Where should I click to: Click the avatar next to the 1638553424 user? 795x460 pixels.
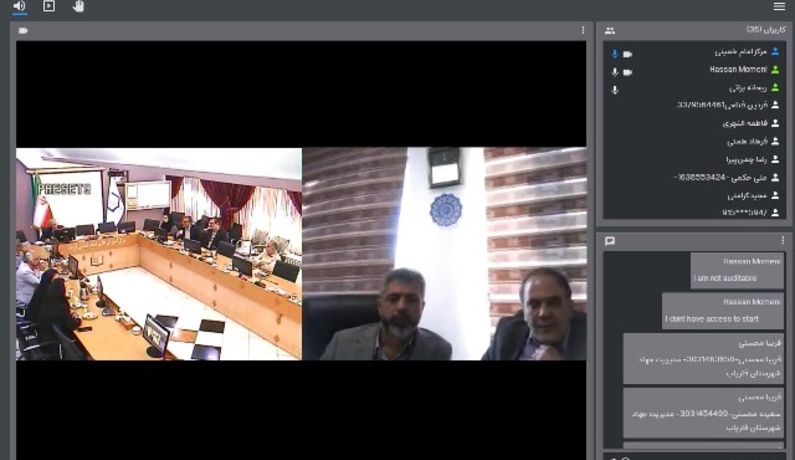[x=775, y=178]
